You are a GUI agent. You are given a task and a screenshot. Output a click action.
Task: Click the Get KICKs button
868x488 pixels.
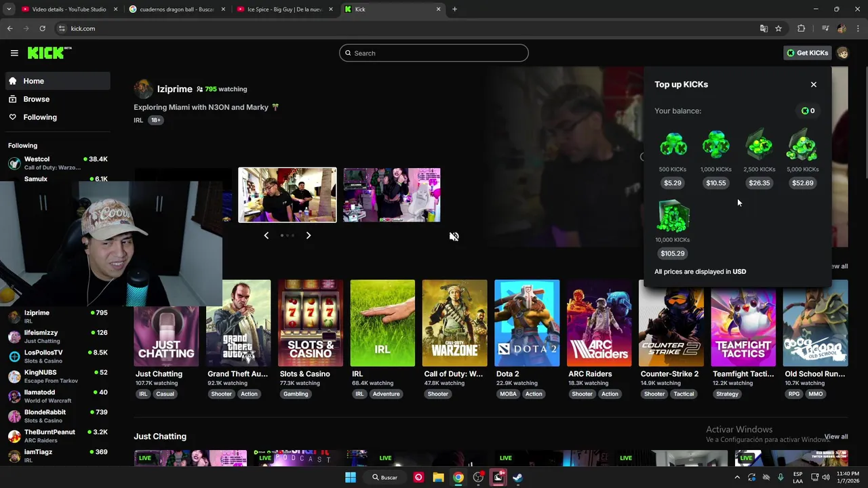(x=807, y=53)
